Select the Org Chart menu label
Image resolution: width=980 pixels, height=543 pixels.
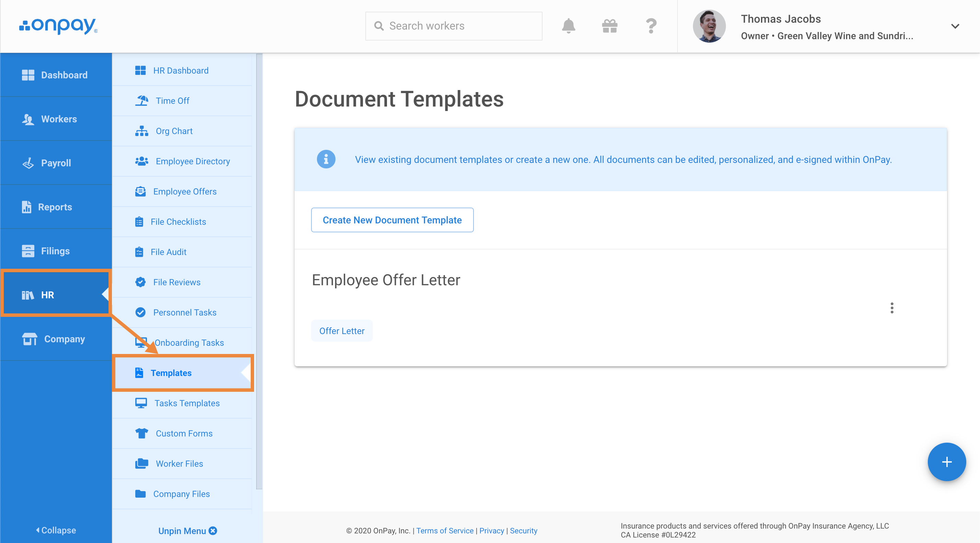click(174, 131)
